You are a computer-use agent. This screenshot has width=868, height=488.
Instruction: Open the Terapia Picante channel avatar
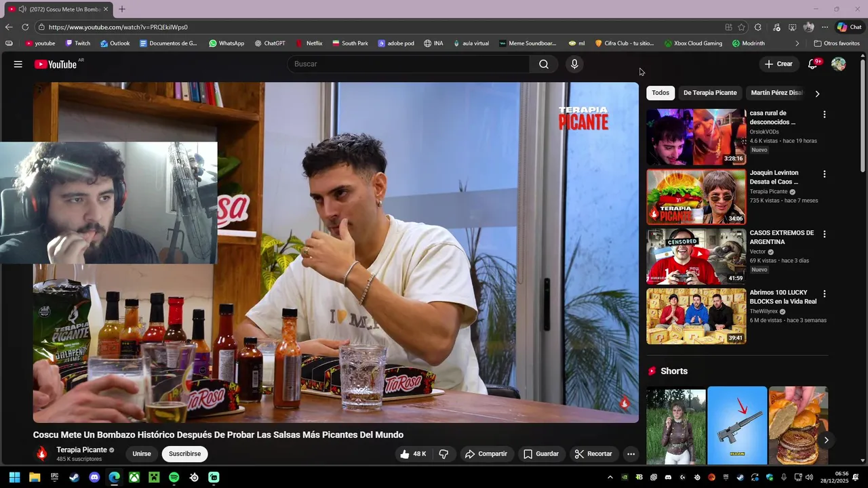pyautogui.click(x=42, y=454)
